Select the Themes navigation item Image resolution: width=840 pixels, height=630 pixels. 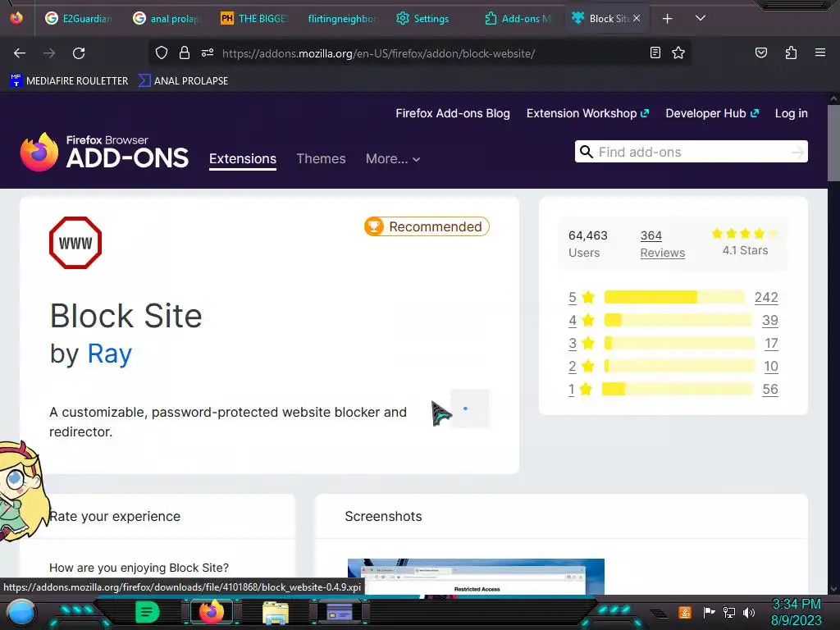pos(321,159)
